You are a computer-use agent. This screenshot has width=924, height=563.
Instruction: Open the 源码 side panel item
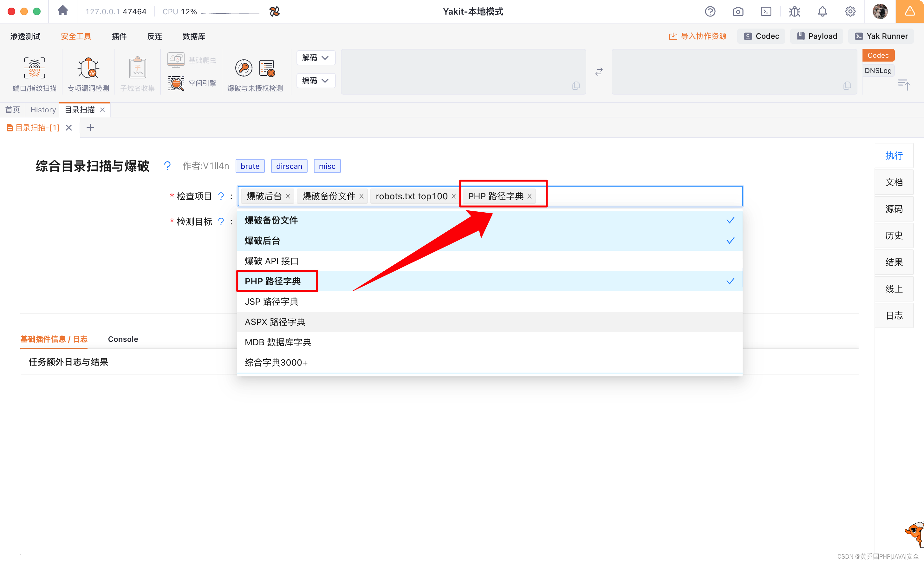tap(894, 209)
